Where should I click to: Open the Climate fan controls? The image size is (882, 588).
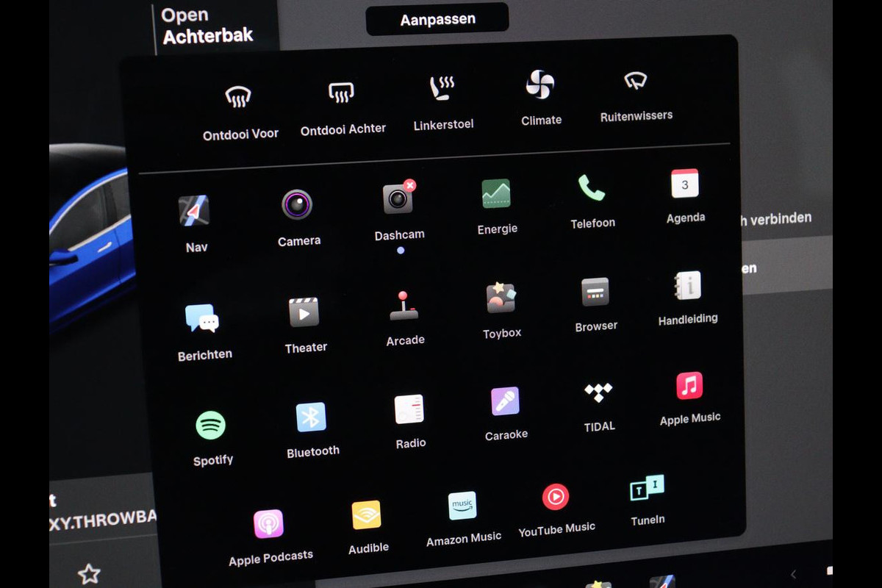(x=540, y=85)
